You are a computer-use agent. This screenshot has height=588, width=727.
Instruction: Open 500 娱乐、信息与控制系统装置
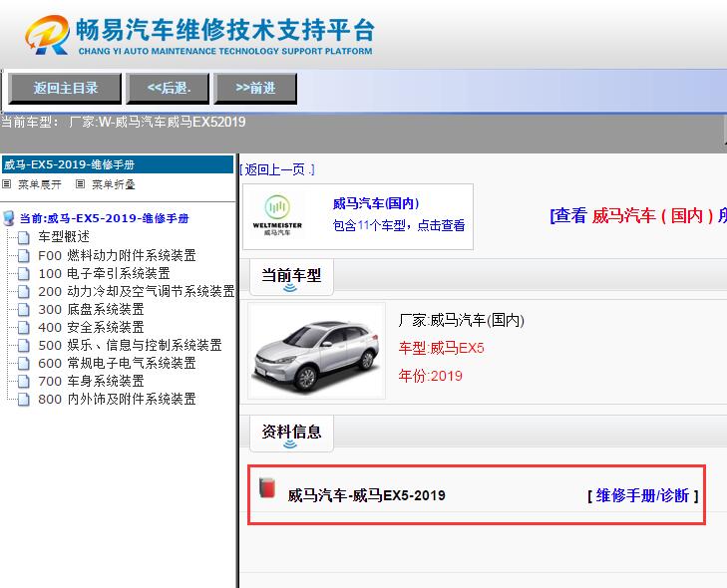(130, 345)
